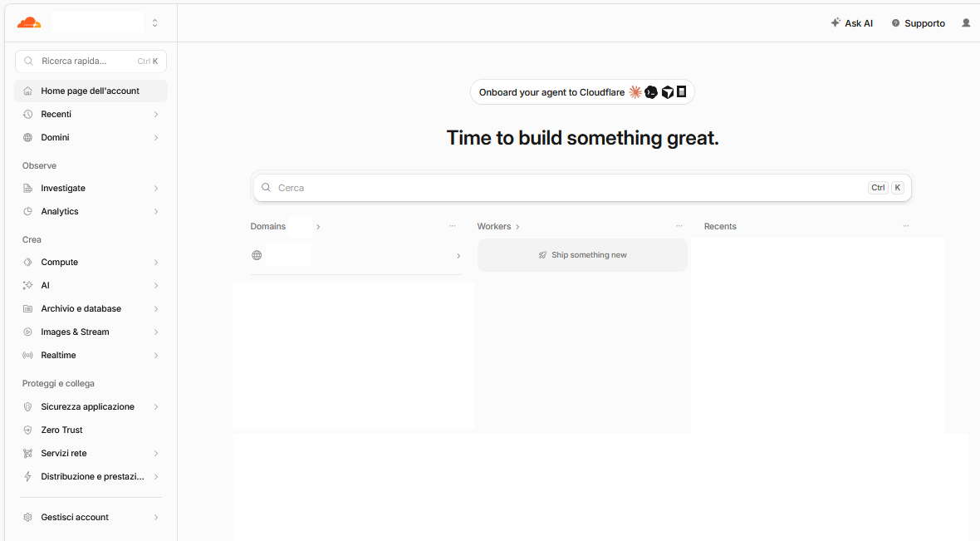Click the orange starburst agent icon

(635, 92)
